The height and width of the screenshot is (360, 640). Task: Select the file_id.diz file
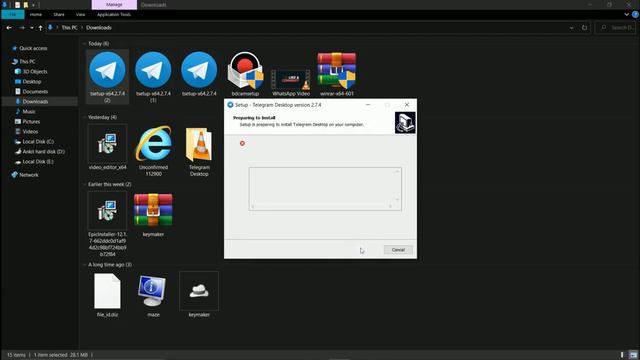pyautogui.click(x=107, y=295)
